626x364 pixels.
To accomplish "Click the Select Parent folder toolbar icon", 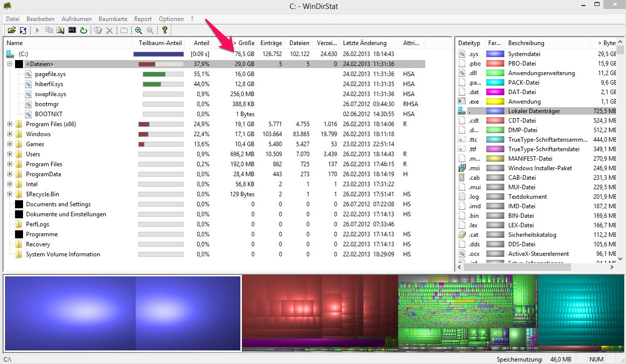I will [x=124, y=31].
